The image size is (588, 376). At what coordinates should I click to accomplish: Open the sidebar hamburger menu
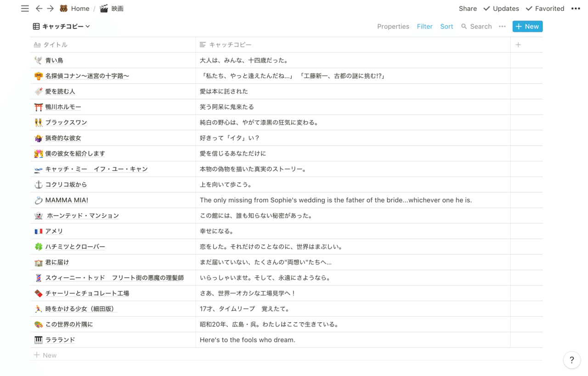coord(25,8)
